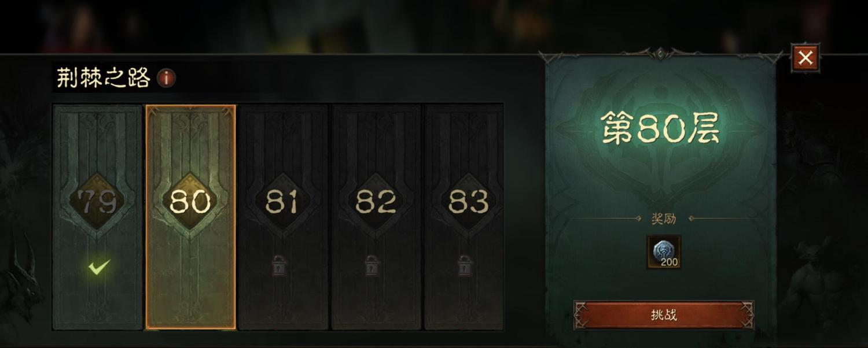Click the 荆棘之路 title text
The image size is (868, 348).
[x=104, y=77]
